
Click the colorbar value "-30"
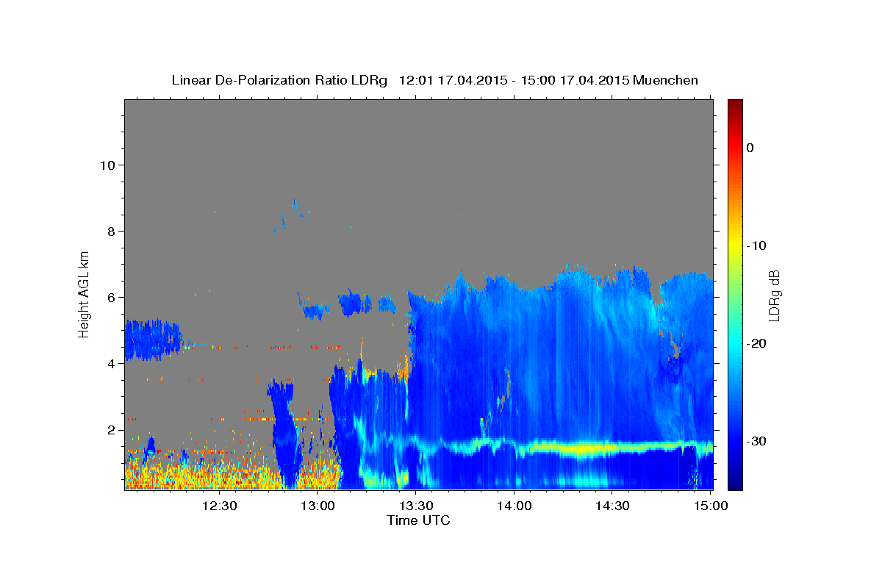(757, 441)
